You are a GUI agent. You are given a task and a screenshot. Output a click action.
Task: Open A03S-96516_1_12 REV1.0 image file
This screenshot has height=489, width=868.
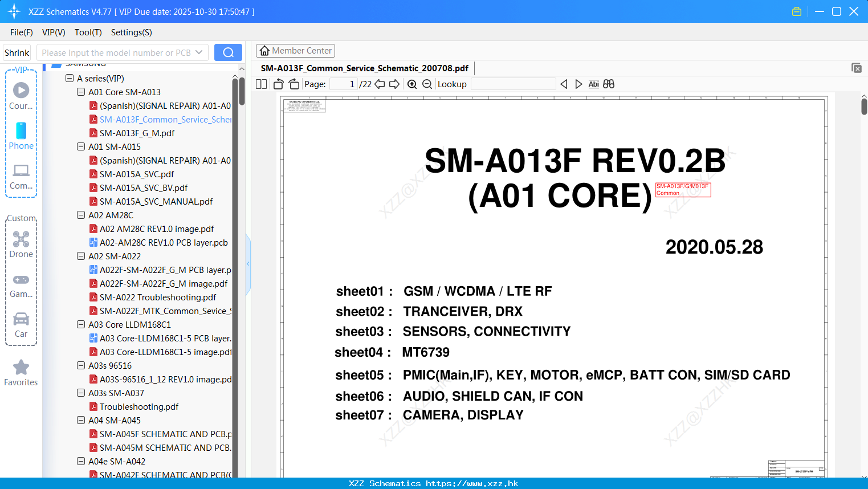coord(160,380)
